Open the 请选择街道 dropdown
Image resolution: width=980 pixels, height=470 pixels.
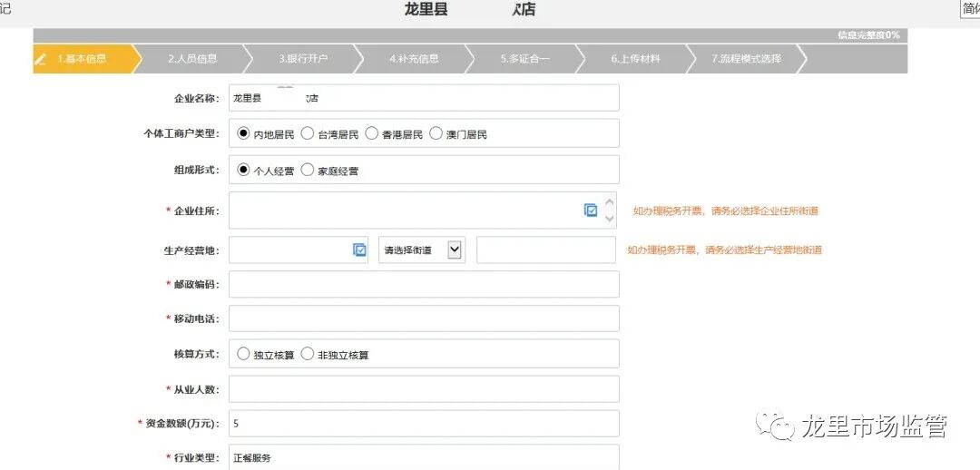[x=422, y=250]
